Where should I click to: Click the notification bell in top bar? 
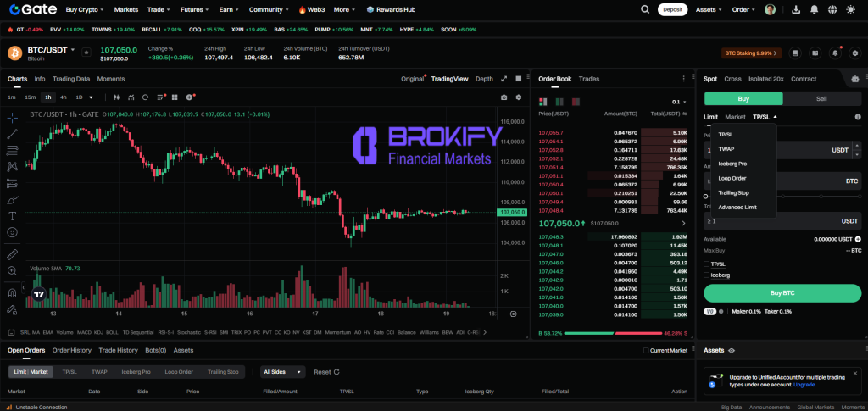coord(814,9)
